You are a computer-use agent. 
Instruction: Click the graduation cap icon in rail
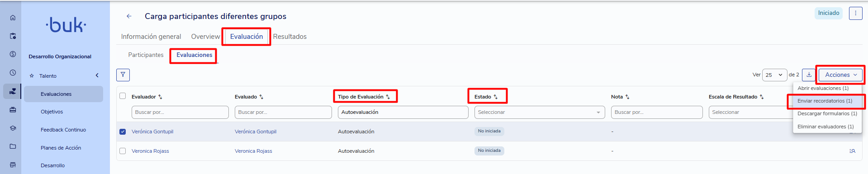point(13,128)
